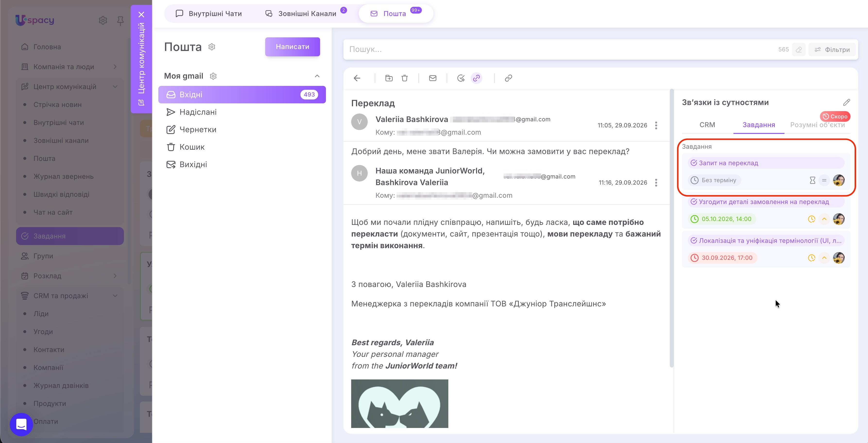This screenshot has width=868, height=443.
Task: Open the settings gear beside the Пошта heading
Action: click(212, 47)
